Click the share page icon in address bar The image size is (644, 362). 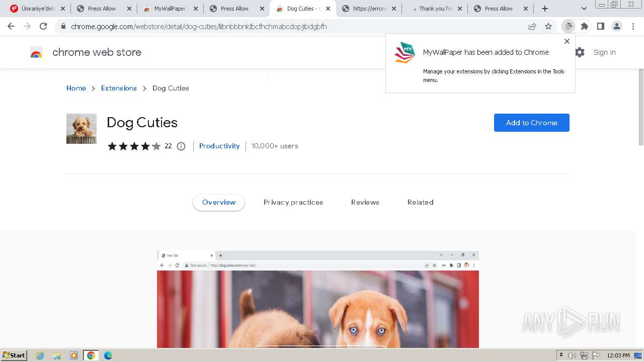(x=532, y=26)
